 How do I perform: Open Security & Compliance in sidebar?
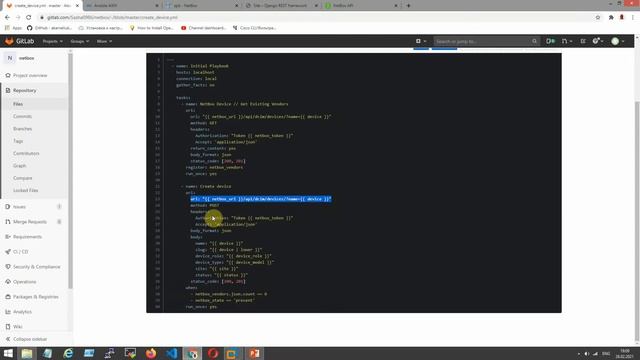pos(37,267)
